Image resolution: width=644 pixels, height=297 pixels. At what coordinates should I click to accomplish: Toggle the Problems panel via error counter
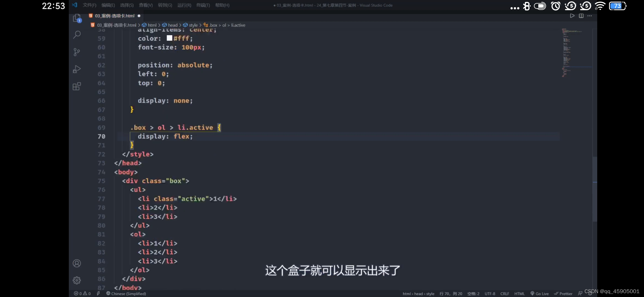pyautogui.click(x=82, y=293)
